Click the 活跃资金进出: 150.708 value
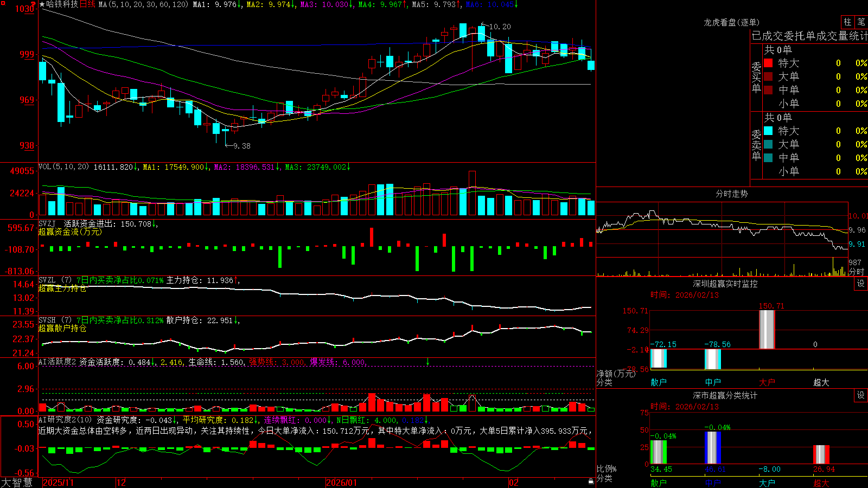This screenshot has height=488, width=868. click(108, 224)
